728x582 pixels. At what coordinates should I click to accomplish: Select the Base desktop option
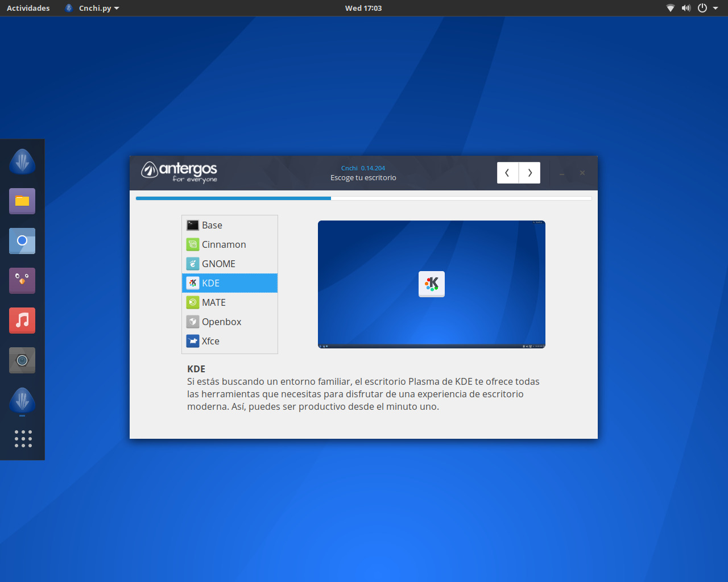pyautogui.click(x=230, y=225)
